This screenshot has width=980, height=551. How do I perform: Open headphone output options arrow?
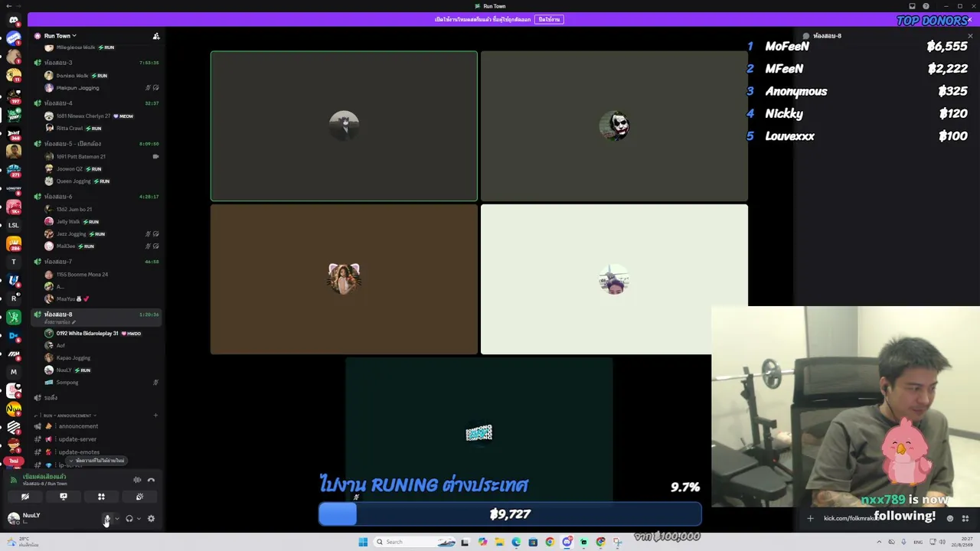(x=139, y=519)
